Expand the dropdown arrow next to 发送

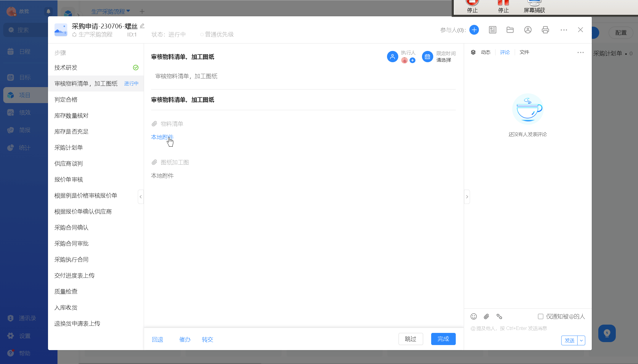pos(581,340)
